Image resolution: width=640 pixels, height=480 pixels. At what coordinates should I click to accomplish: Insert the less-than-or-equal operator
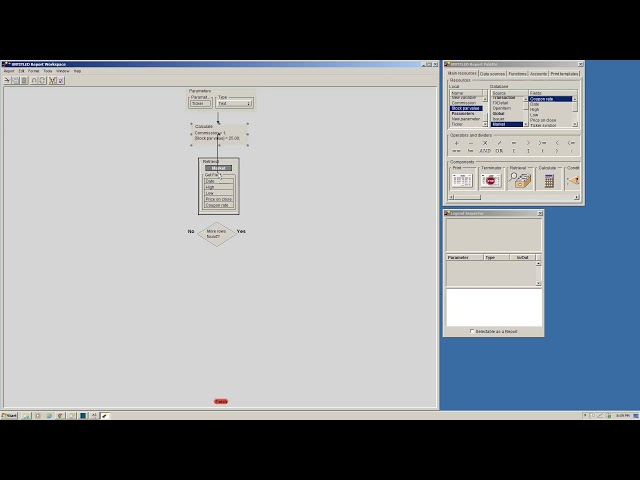click(x=571, y=143)
